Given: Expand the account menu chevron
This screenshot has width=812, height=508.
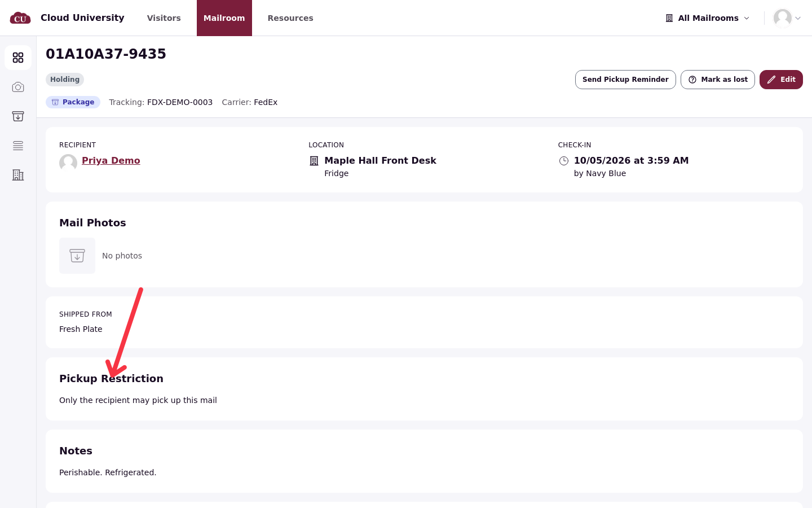Looking at the screenshot, I should pyautogui.click(x=798, y=18).
